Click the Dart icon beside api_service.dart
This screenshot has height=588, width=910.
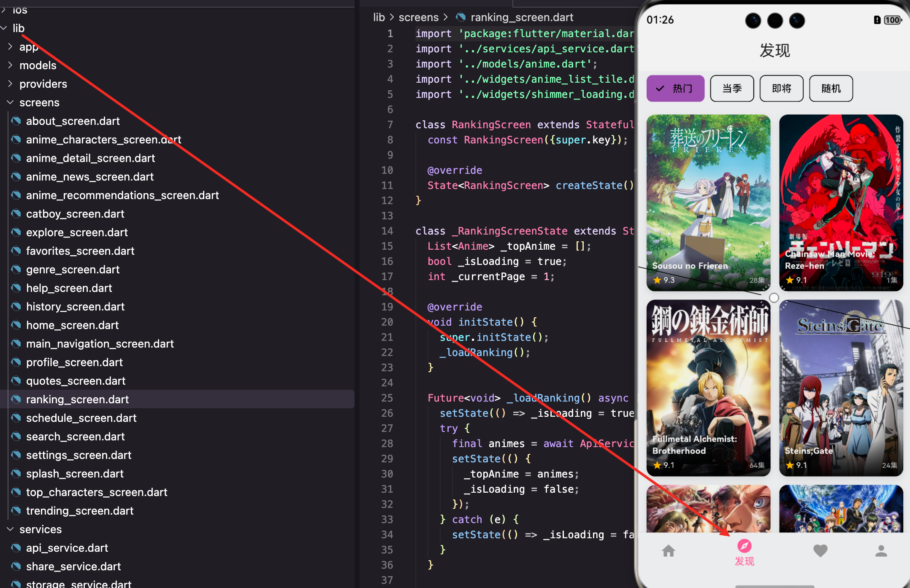(x=16, y=548)
